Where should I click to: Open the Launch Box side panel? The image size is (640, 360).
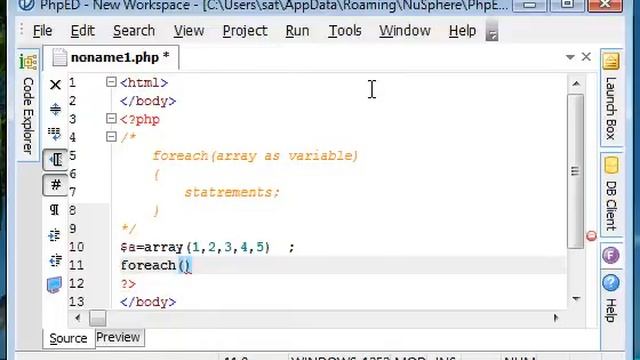[611, 98]
